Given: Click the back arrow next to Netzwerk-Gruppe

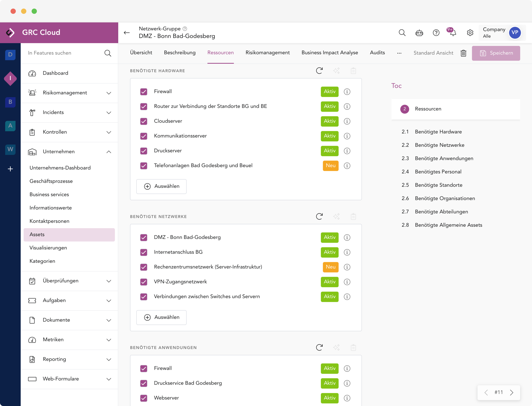Looking at the screenshot, I should [x=127, y=33].
